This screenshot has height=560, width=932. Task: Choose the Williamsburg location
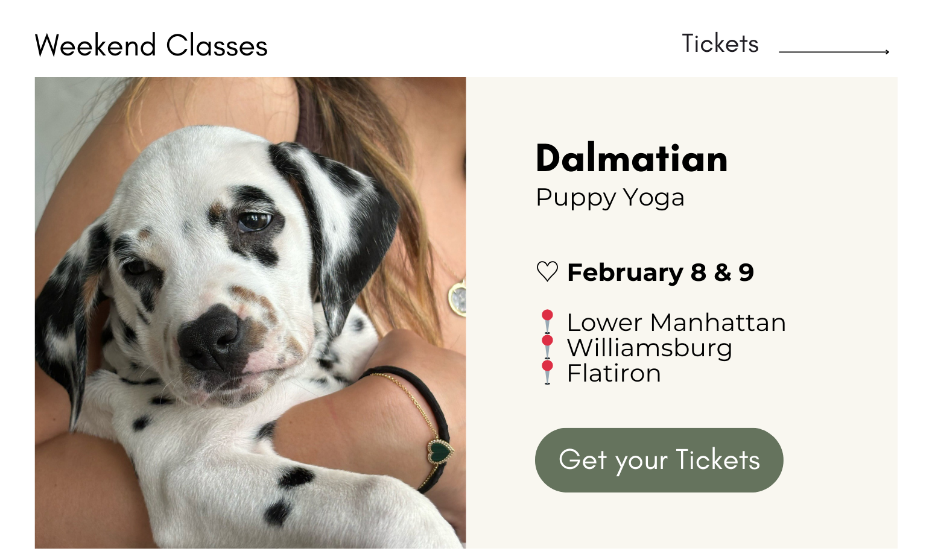(650, 348)
